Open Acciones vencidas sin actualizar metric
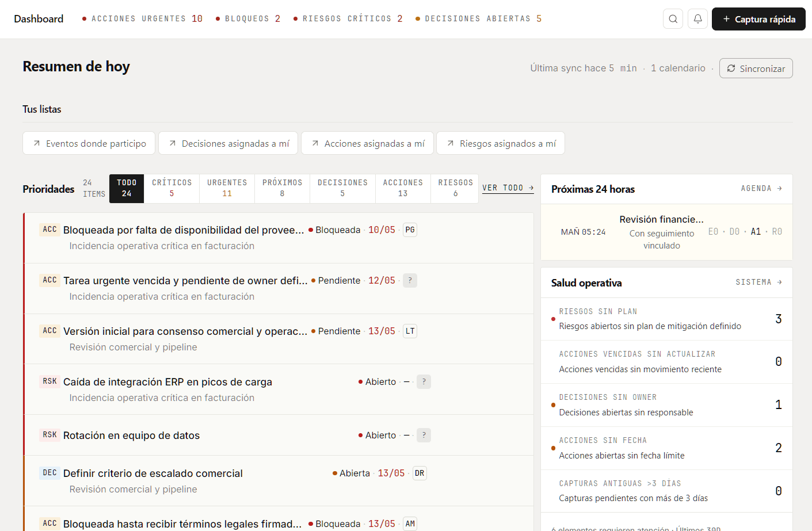 pyautogui.click(x=666, y=362)
